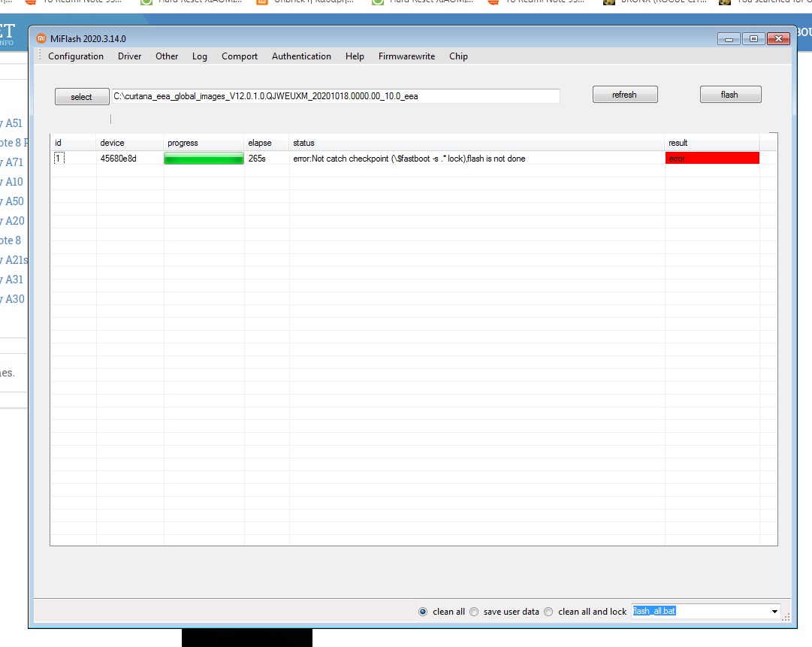Minimize the MiFlash window
This screenshot has width=812, height=647.
click(x=729, y=39)
